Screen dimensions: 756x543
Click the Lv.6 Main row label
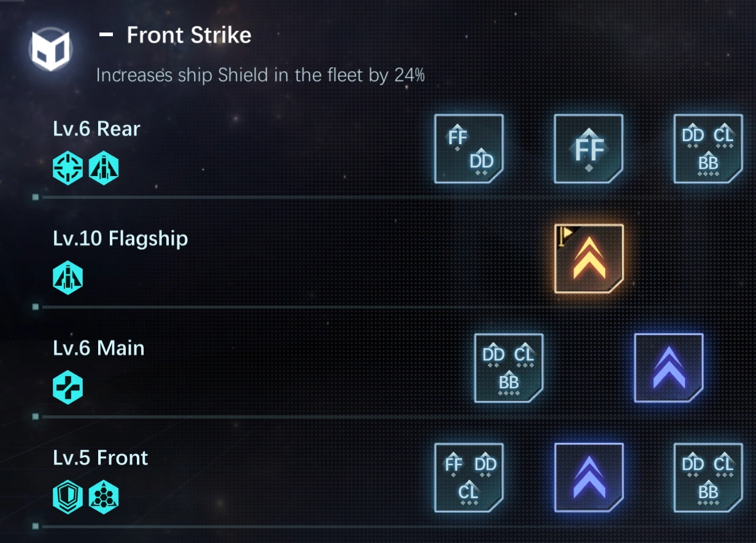coord(99,348)
